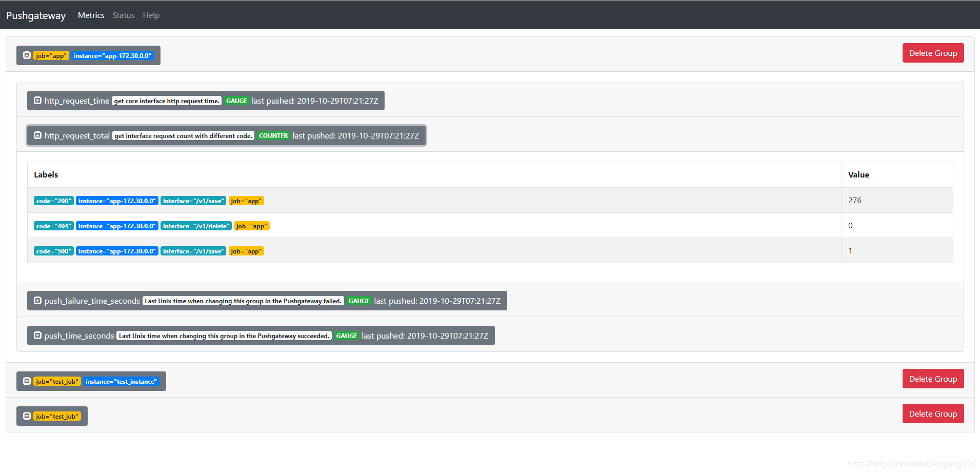Click 'get core interface http request time.' help text
Screen dimensions: 980x473
(167, 101)
